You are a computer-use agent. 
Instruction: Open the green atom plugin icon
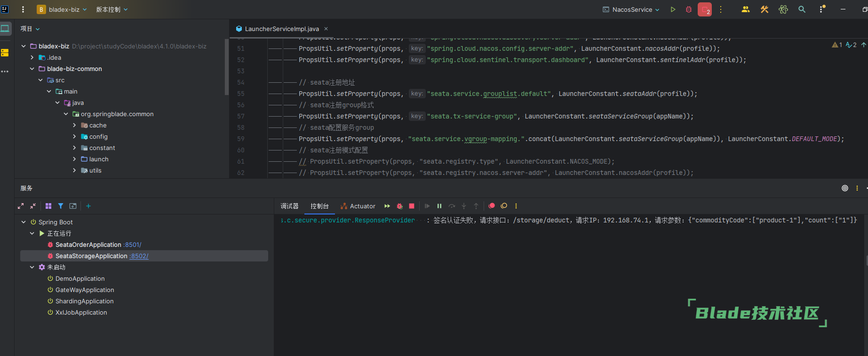(x=783, y=9)
